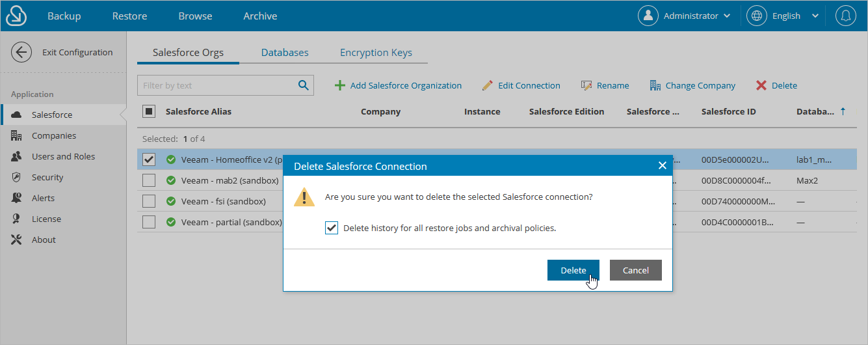Click the lab1_m... database cell

coord(813,159)
